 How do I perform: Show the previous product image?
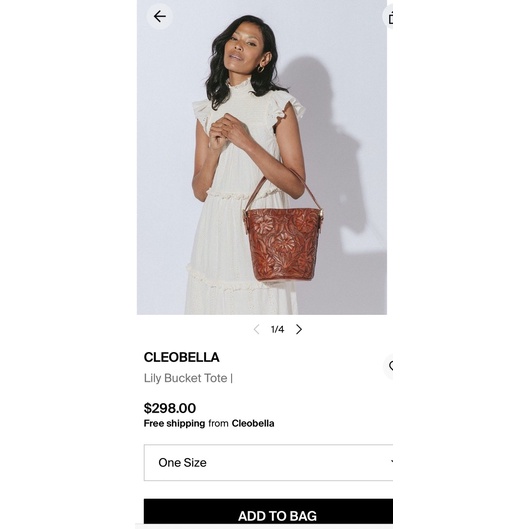(x=256, y=329)
